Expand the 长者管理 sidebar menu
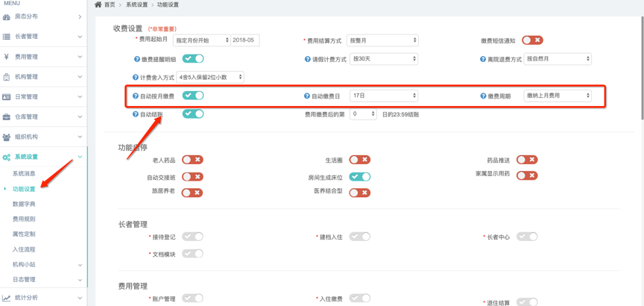 pyautogui.click(x=43, y=37)
